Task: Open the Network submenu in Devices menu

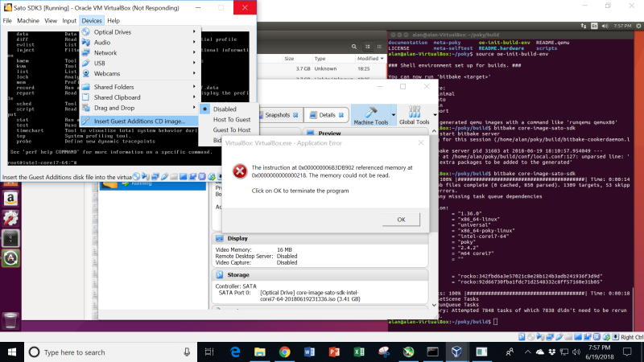Action: [139, 52]
